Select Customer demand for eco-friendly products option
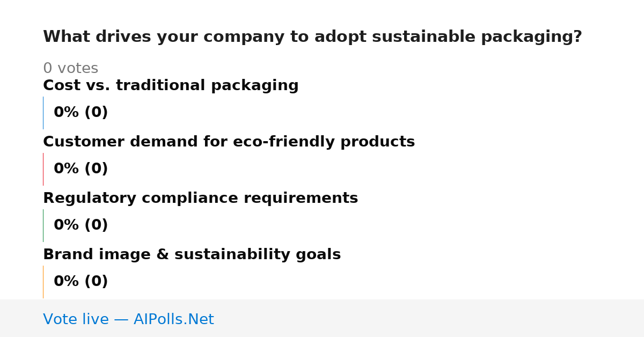Screen dimensions: 644x337 (229, 142)
